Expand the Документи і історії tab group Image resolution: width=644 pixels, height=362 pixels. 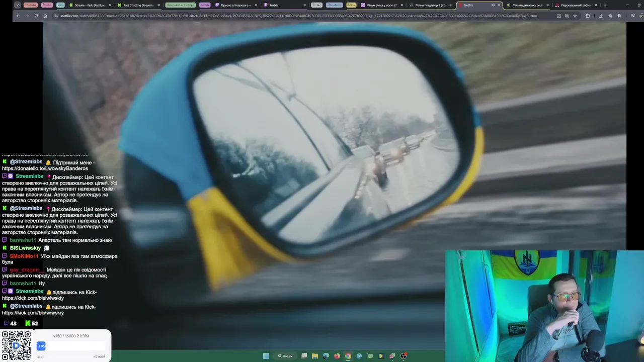[x=180, y=5]
